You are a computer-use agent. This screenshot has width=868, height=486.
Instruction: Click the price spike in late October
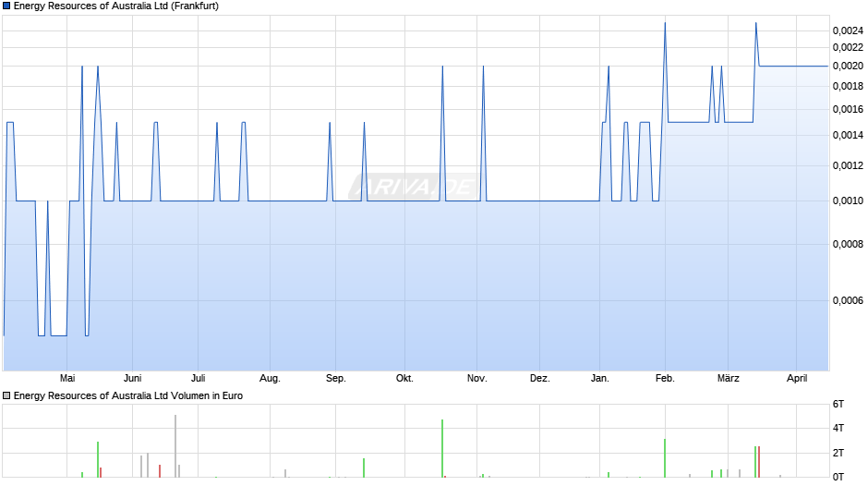pyautogui.click(x=443, y=67)
